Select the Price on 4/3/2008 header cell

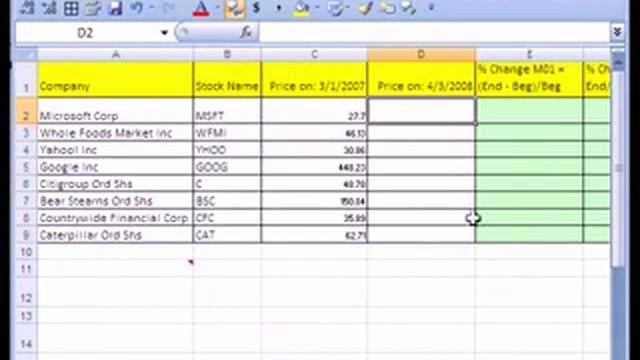pyautogui.click(x=421, y=79)
